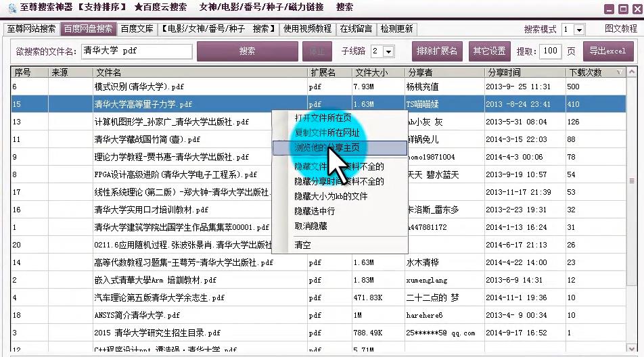
Task: Click the table scrollbar down arrow
Action: 632,348
